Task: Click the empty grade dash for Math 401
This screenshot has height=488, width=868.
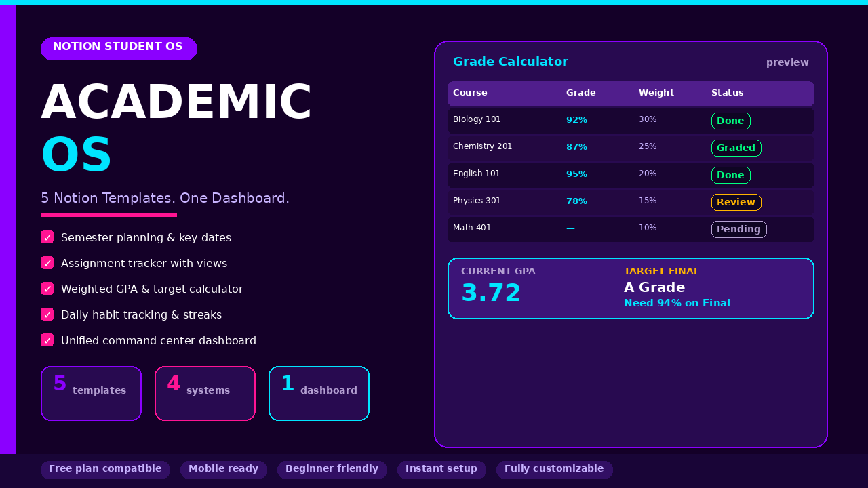Action: tap(570, 228)
